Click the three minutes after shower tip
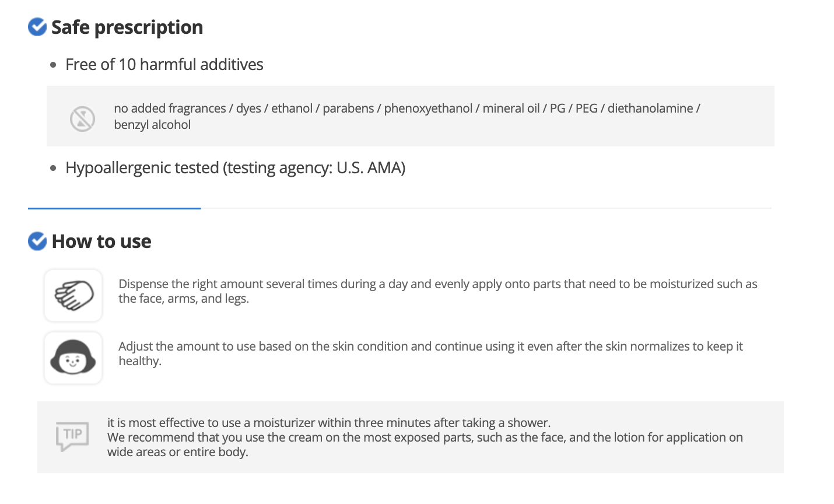The image size is (834, 504). [328, 422]
